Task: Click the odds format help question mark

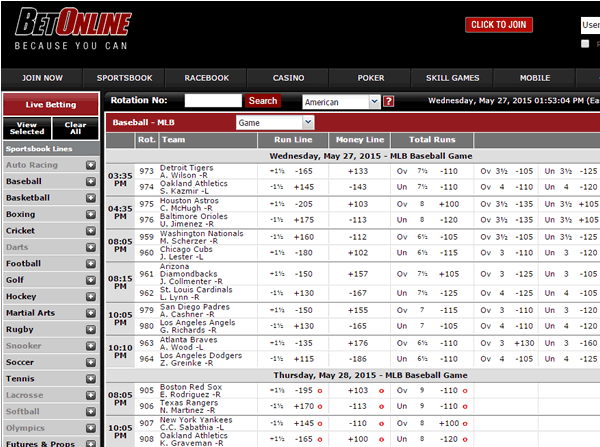Action: 388,101
